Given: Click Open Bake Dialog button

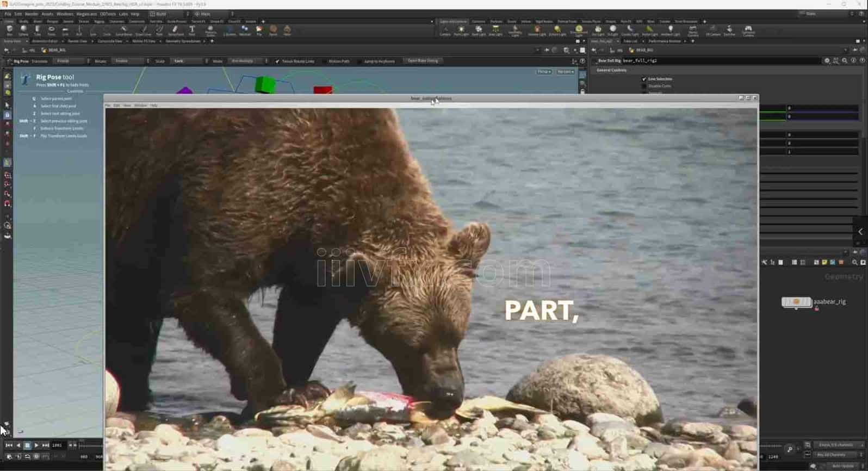Looking at the screenshot, I should pos(423,61).
